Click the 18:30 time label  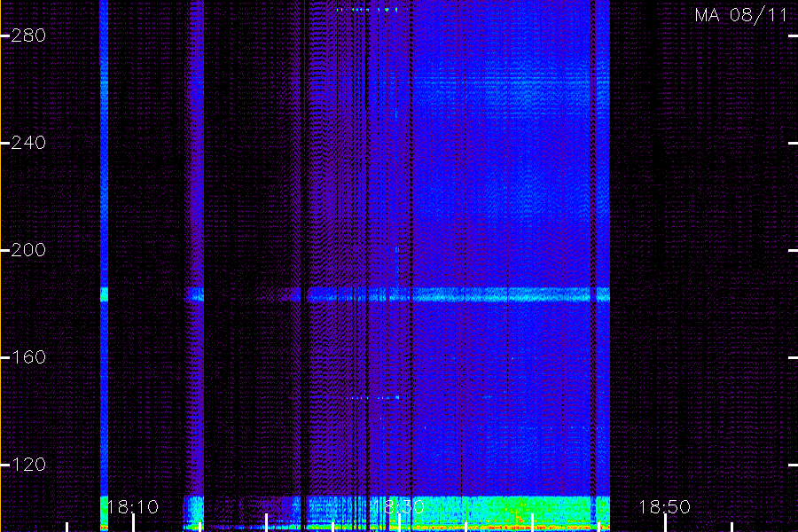pyautogui.click(x=398, y=507)
